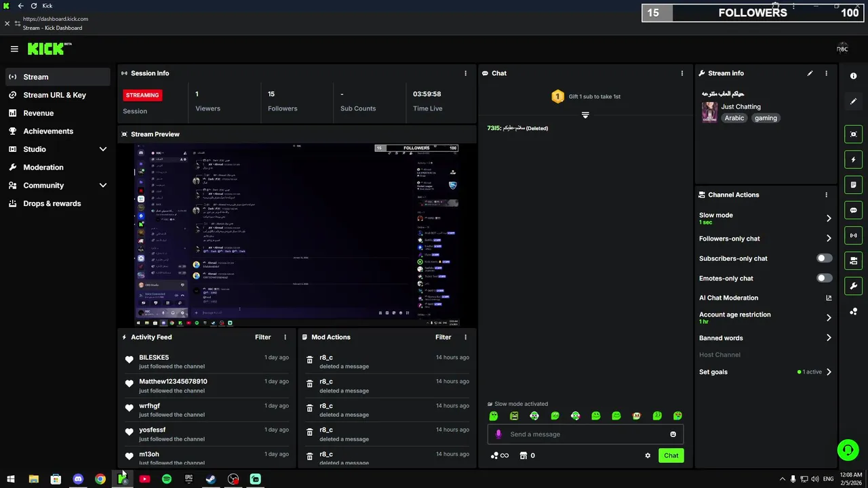
Task: Open the Activity Feed Filter dropdown
Action: tap(262, 337)
